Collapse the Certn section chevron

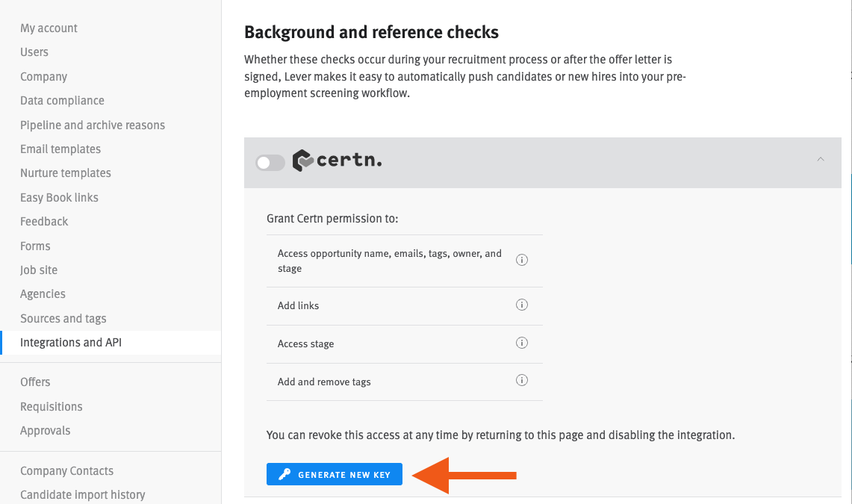[821, 159]
